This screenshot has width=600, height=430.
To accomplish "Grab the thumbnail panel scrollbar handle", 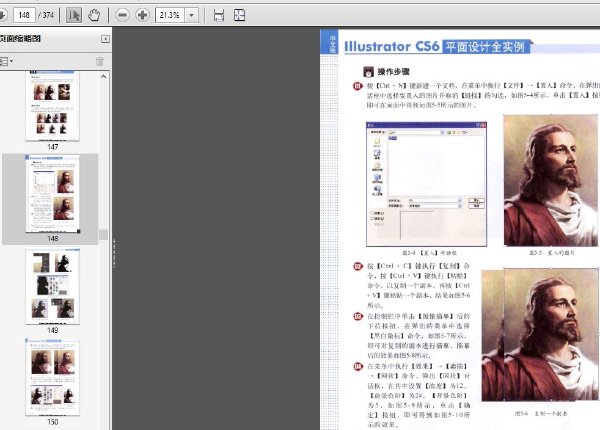I will coord(104,235).
